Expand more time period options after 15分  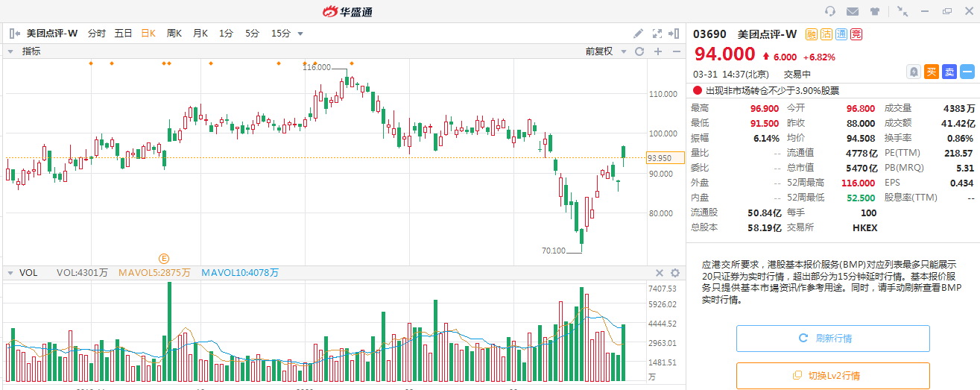coord(300,34)
